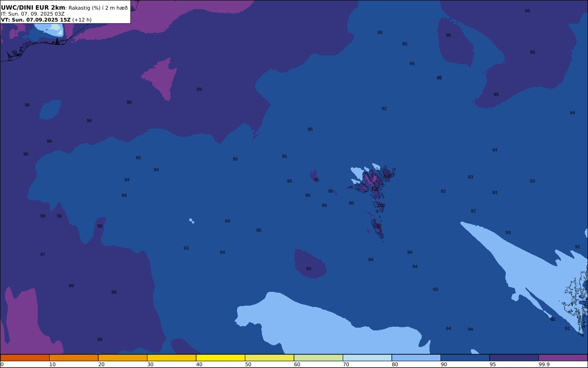Click the pale blue 70–80 legend swatch

tap(367, 357)
